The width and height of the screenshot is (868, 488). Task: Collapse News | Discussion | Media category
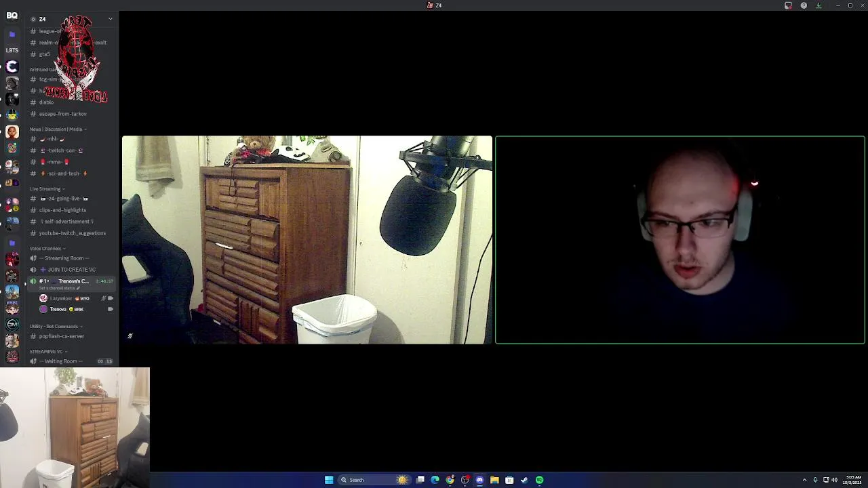coord(58,129)
